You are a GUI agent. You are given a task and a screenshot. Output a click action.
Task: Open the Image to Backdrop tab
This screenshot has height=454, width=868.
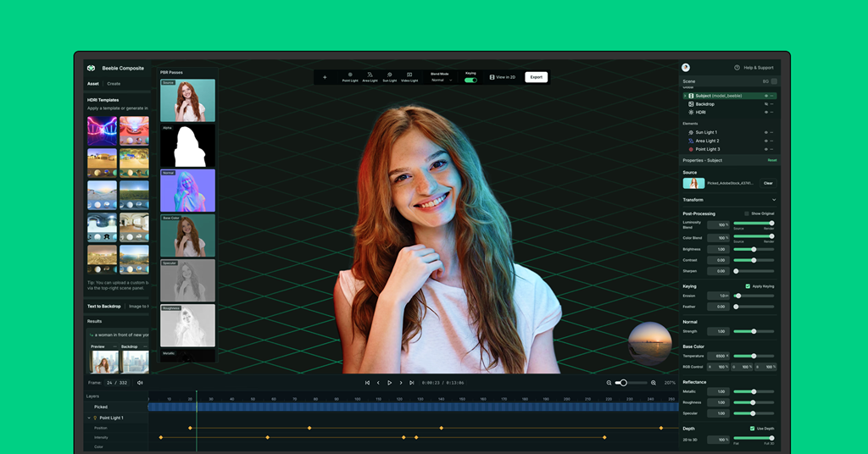click(x=136, y=306)
